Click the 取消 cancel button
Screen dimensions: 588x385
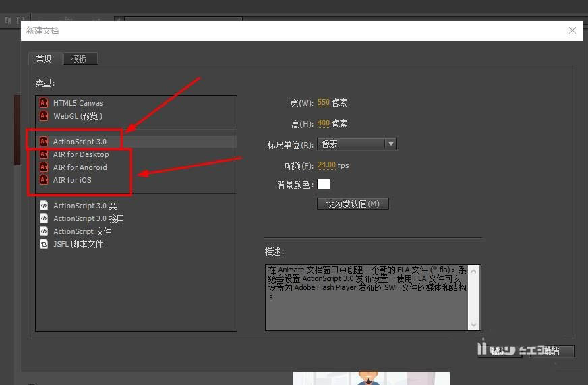click(x=552, y=351)
